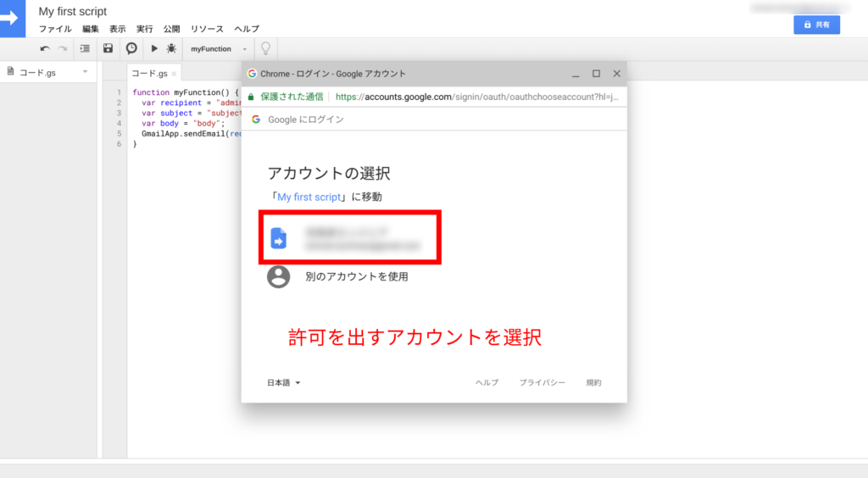This screenshot has height=478, width=868.
Task: Choose 別のアカウントを使用 option
Action: pos(356,276)
